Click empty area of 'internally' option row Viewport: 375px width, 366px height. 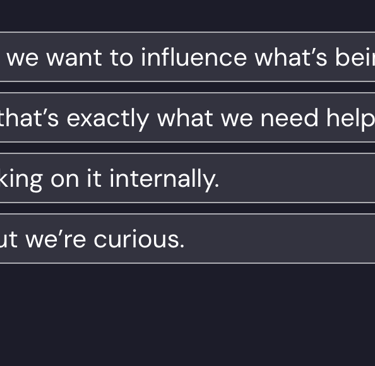click(x=297, y=178)
